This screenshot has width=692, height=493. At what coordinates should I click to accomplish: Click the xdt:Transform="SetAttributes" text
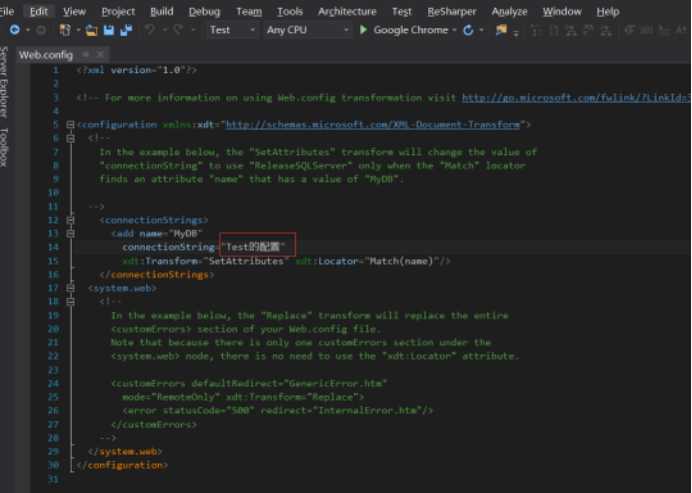click(x=205, y=261)
